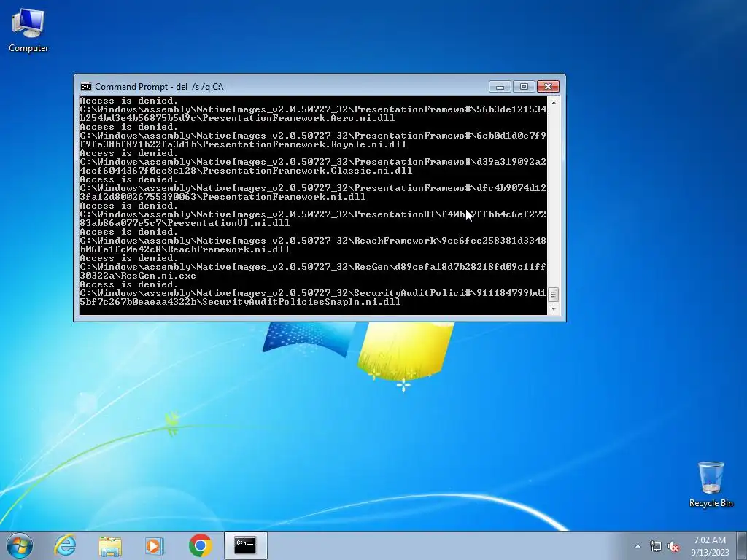Screen dimensions: 747x560
Task: Show hidden tray icons arrow
Action: (x=638, y=546)
